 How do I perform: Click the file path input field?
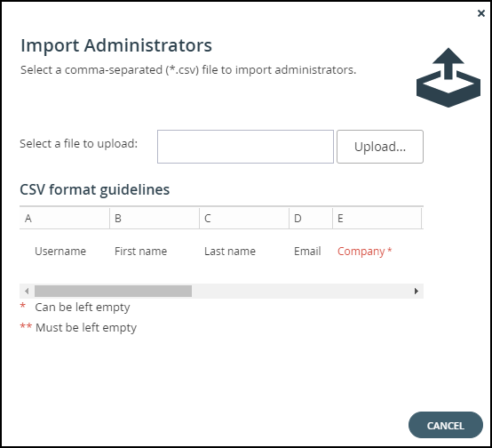point(245,147)
